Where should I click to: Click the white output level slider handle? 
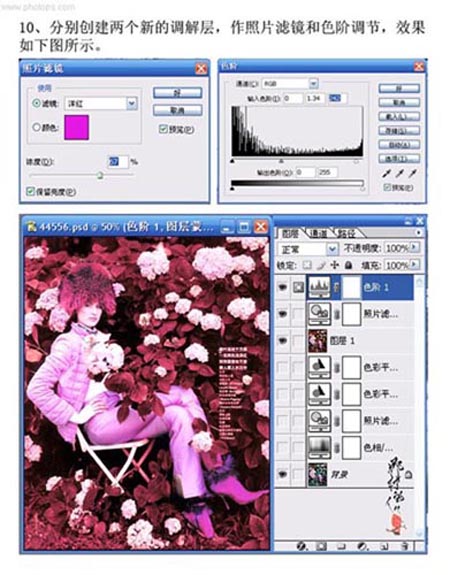point(362,189)
